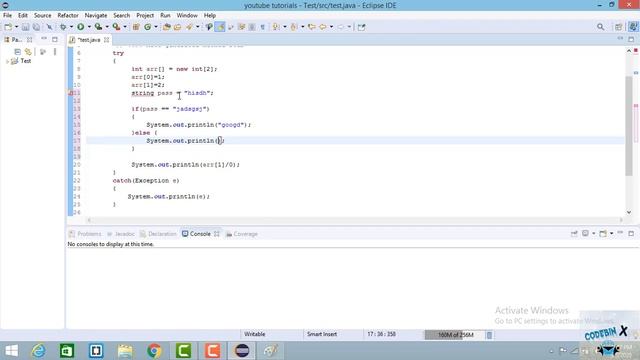Open the Coverage dropdown arrow

click(x=107, y=27)
